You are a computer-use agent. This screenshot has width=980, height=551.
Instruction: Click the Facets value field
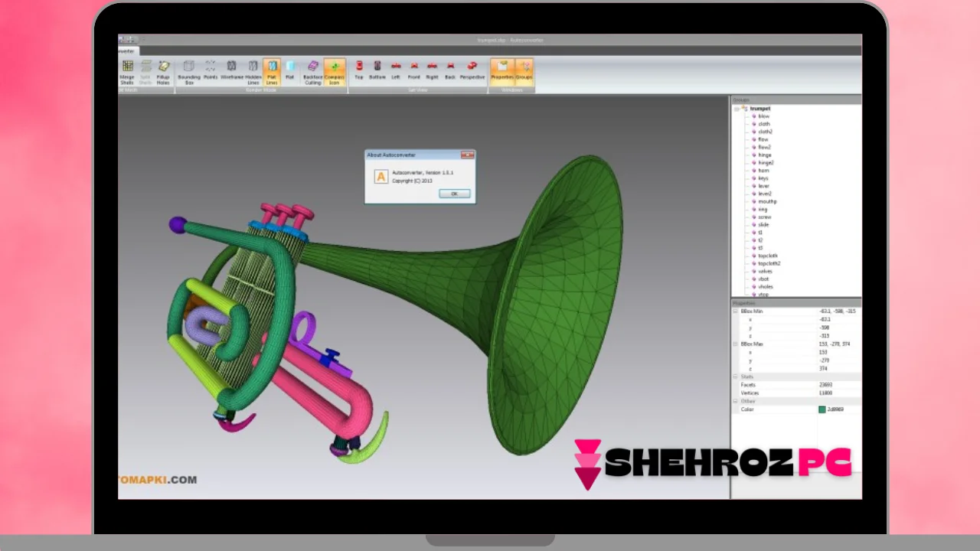(x=839, y=385)
